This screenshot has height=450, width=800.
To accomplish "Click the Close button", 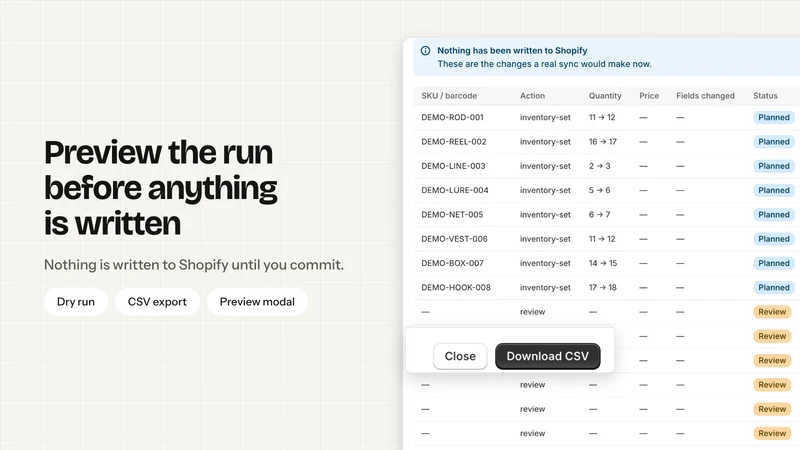I will tap(460, 356).
